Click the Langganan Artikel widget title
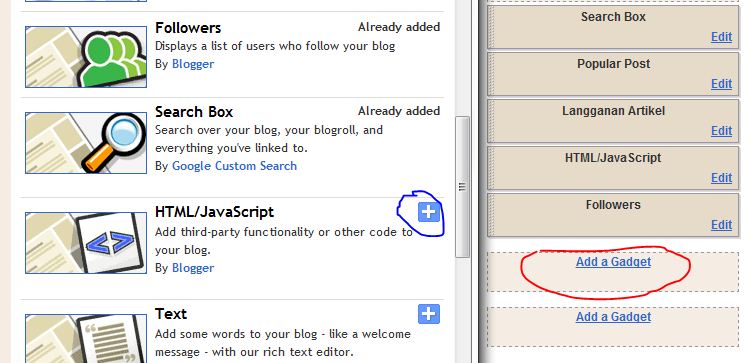 click(x=613, y=111)
